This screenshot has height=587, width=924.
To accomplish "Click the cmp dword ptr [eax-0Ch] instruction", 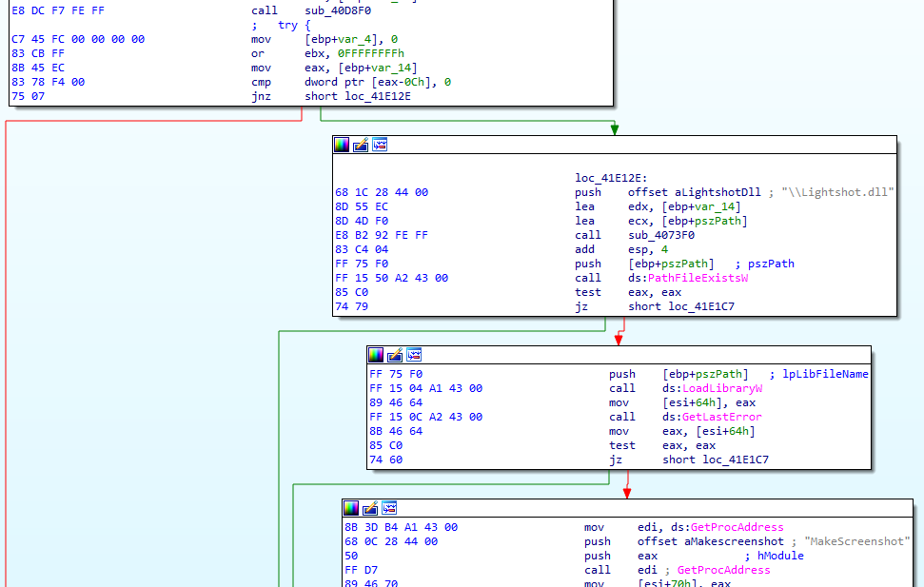I will pos(351,82).
